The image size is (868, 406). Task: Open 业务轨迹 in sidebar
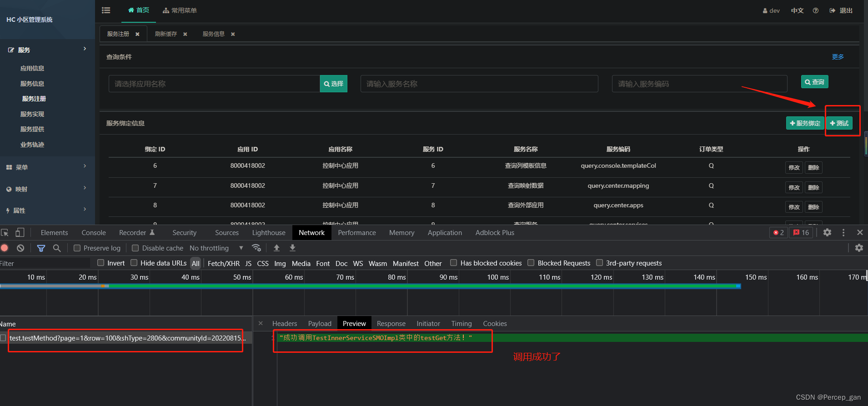(x=32, y=145)
